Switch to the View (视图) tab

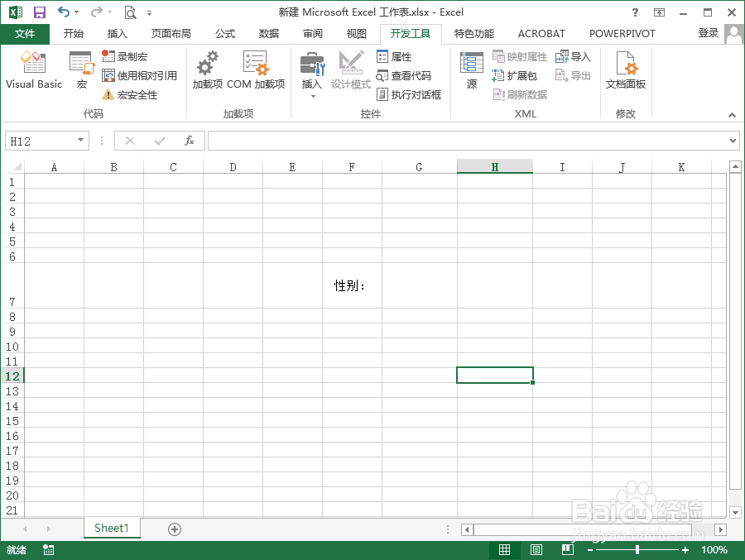[x=356, y=33]
